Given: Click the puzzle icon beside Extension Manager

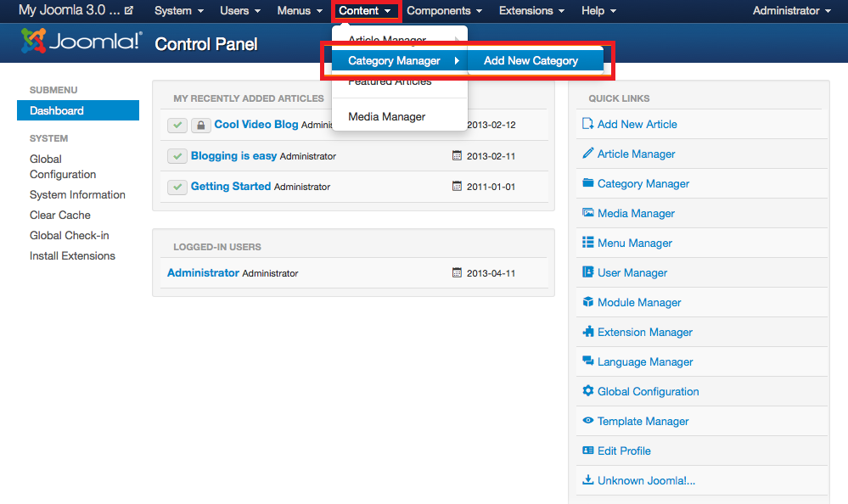Looking at the screenshot, I should pos(588,332).
